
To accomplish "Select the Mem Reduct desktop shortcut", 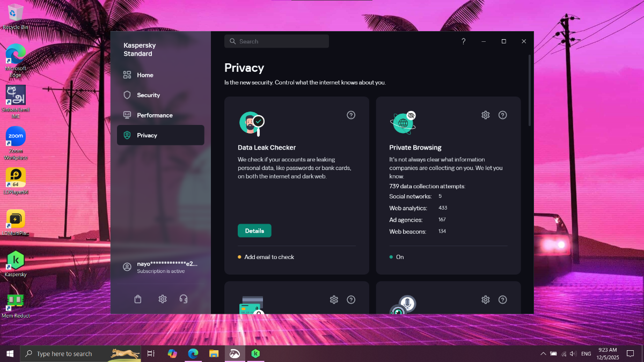I will [x=16, y=305].
